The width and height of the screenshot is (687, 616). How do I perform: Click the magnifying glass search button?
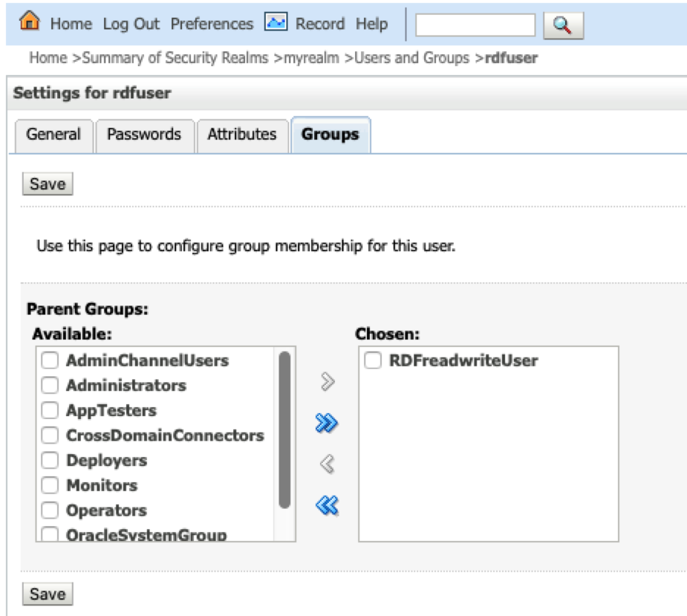pos(563,25)
